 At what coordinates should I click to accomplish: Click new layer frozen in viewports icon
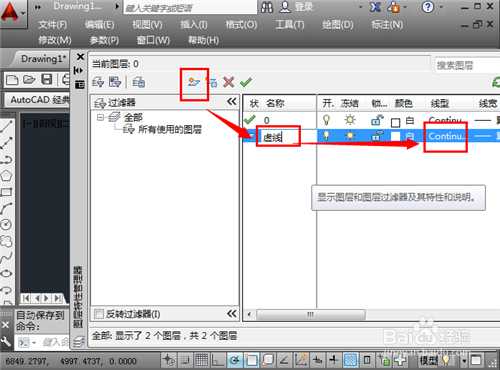click(x=213, y=82)
